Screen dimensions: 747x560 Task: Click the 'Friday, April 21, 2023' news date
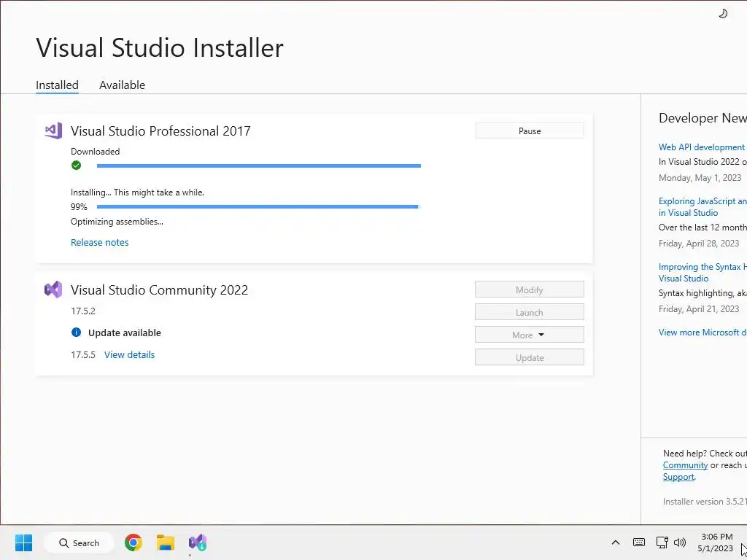pyautogui.click(x=698, y=309)
